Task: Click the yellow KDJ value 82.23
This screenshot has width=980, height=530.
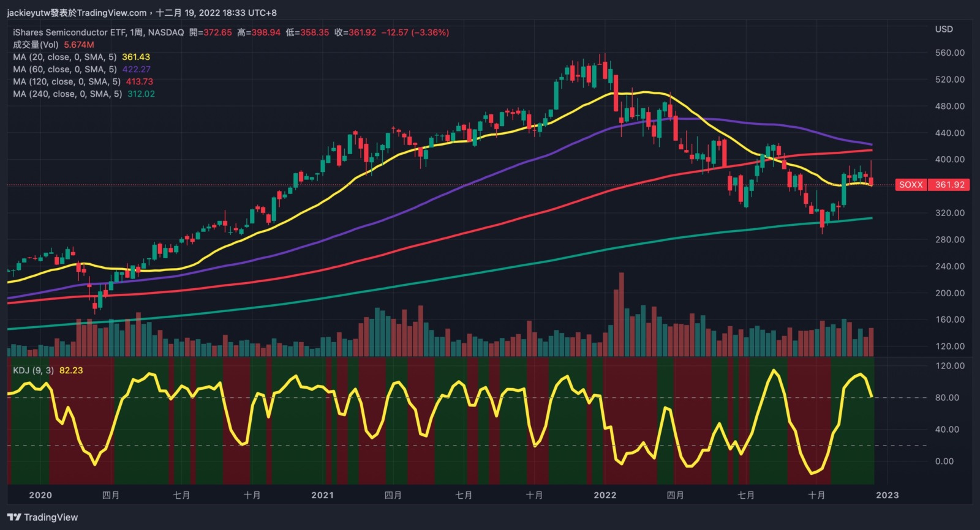Action: pyautogui.click(x=71, y=370)
